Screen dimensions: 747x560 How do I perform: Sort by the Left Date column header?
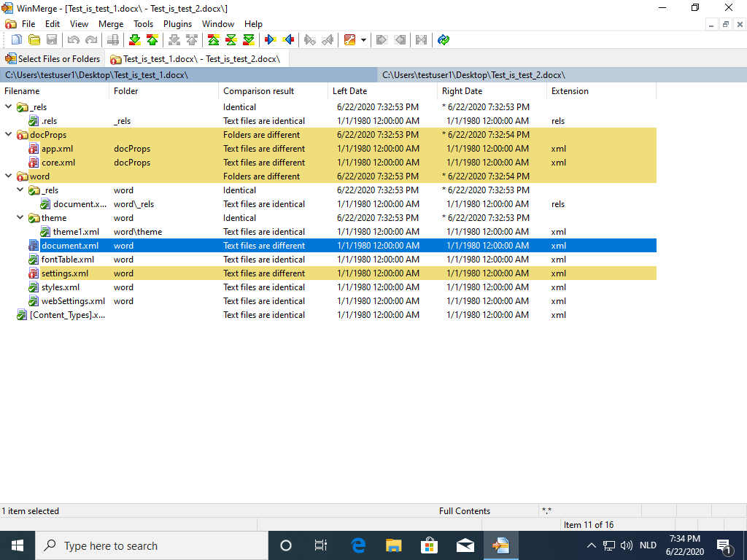tap(382, 91)
